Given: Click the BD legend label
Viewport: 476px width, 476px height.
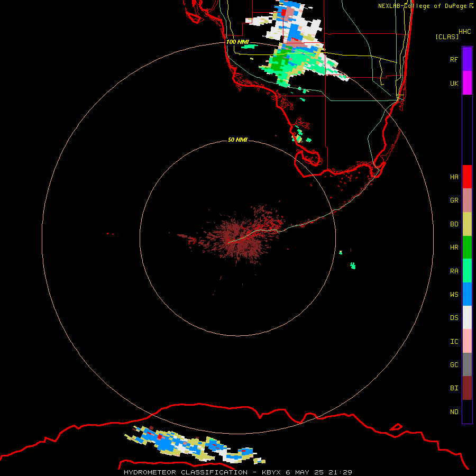Looking at the screenshot, I should pos(454,224).
